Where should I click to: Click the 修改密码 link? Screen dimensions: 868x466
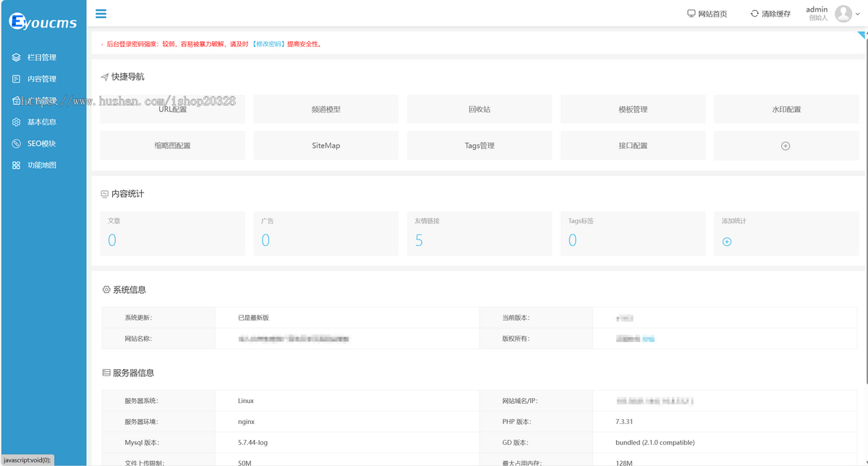[268, 44]
